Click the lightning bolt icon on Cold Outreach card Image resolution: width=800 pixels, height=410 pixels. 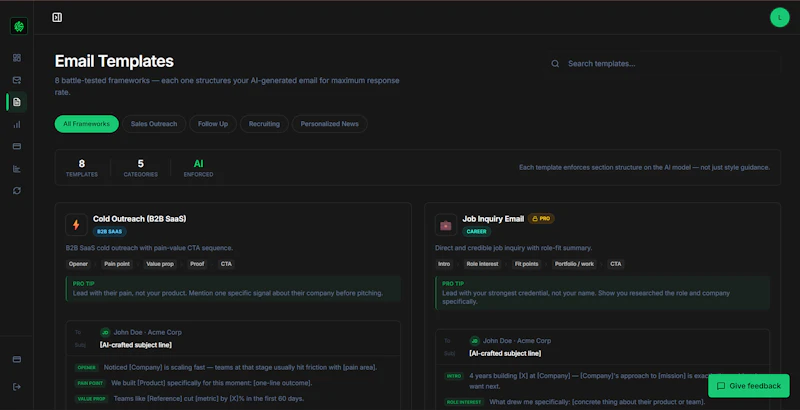click(76, 225)
